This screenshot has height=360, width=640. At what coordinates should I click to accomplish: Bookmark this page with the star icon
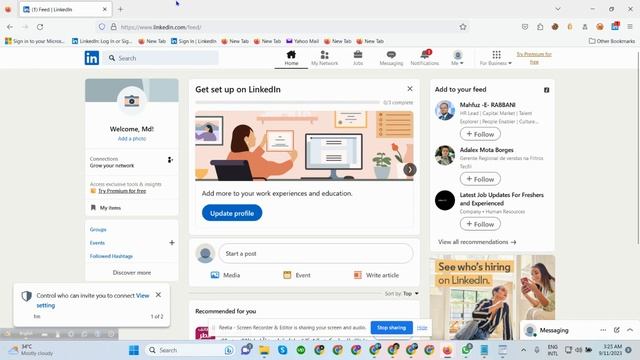(x=463, y=27)
